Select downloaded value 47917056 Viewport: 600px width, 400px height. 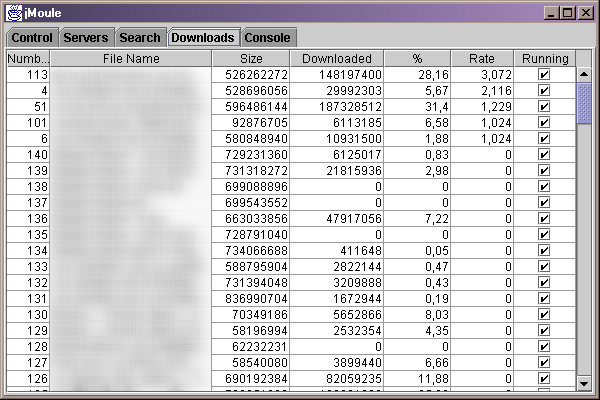tap(337, 219)
